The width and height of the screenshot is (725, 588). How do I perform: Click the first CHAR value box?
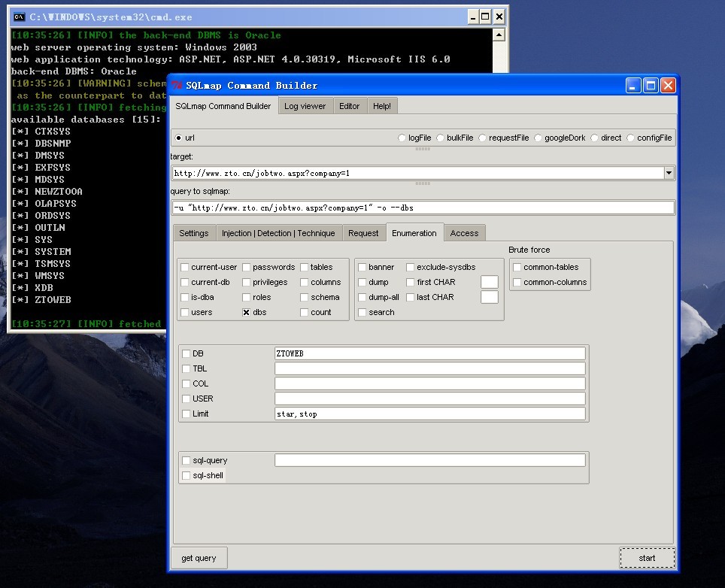click(x=489, y=282)
